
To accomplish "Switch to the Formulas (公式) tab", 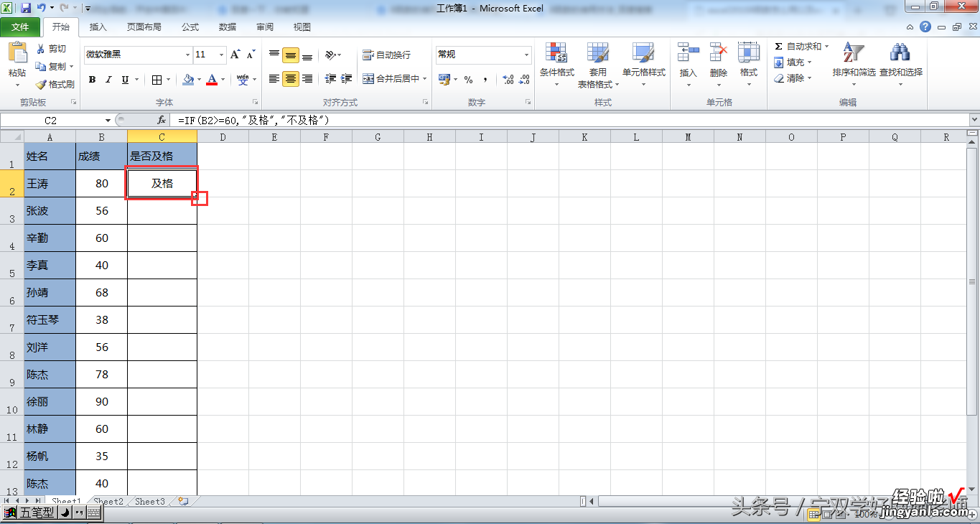I will click(190, 27).
